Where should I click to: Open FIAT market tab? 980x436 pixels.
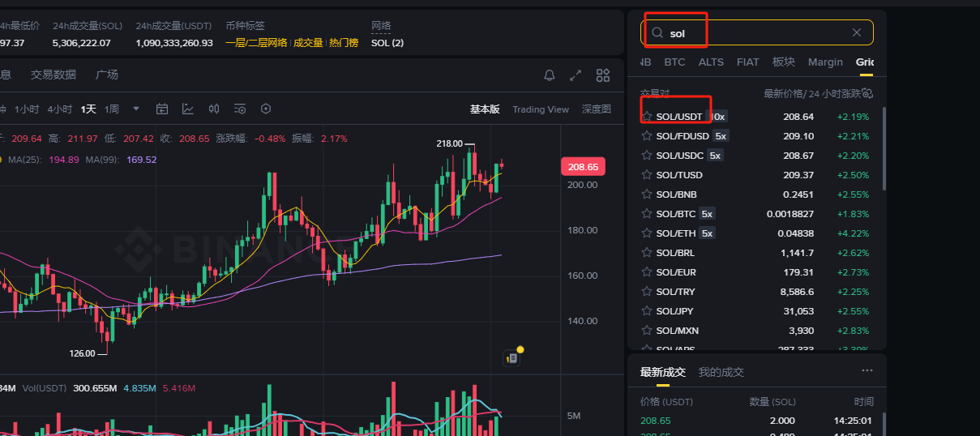point(747,62)
